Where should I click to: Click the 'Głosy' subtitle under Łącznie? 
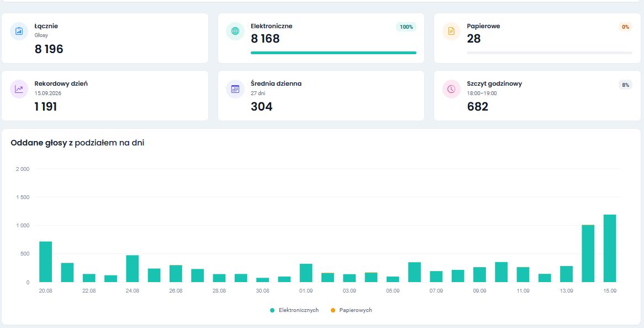point(41,35)
